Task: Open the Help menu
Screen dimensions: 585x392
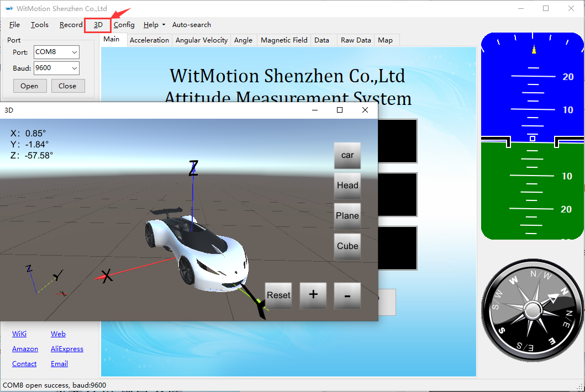Action: coord(151,25)
